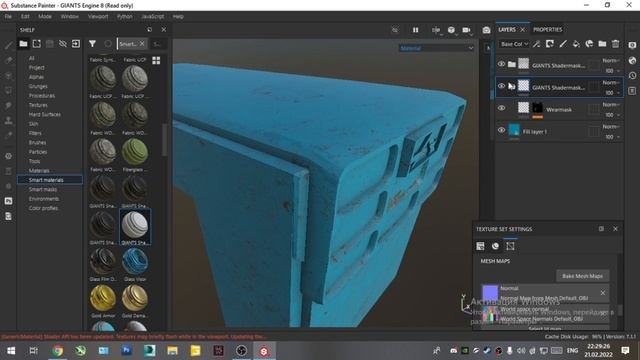640x360 pixels.
Task: Open the Window menu
Action: [69, 16]
